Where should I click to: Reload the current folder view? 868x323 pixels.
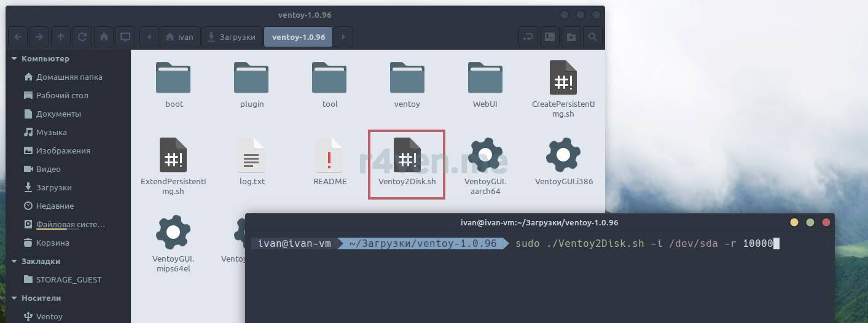(x=82, y=37)
